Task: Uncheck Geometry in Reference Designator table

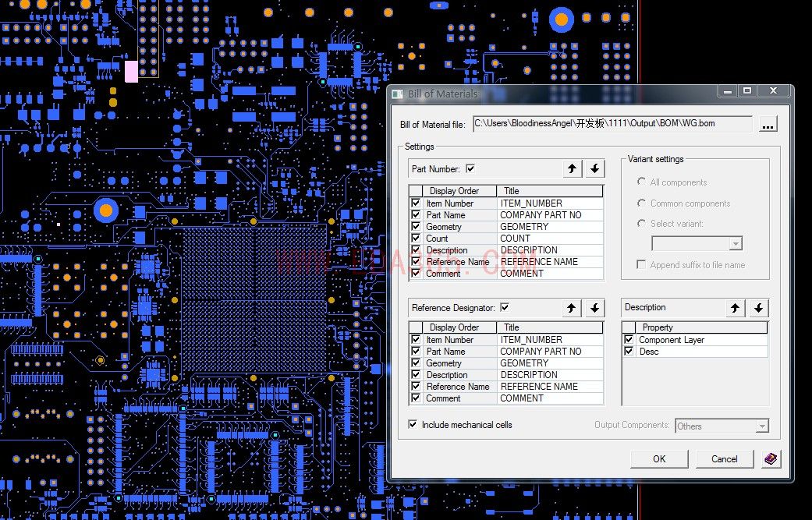Action: 416,363
